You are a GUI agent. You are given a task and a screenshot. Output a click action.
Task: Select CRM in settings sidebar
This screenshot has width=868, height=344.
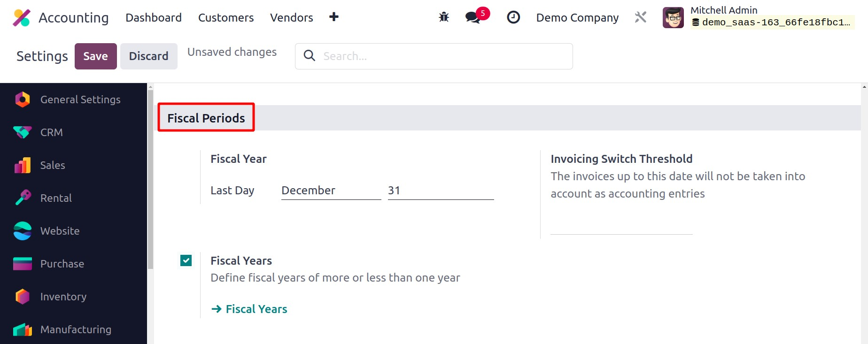coord(52,132)
